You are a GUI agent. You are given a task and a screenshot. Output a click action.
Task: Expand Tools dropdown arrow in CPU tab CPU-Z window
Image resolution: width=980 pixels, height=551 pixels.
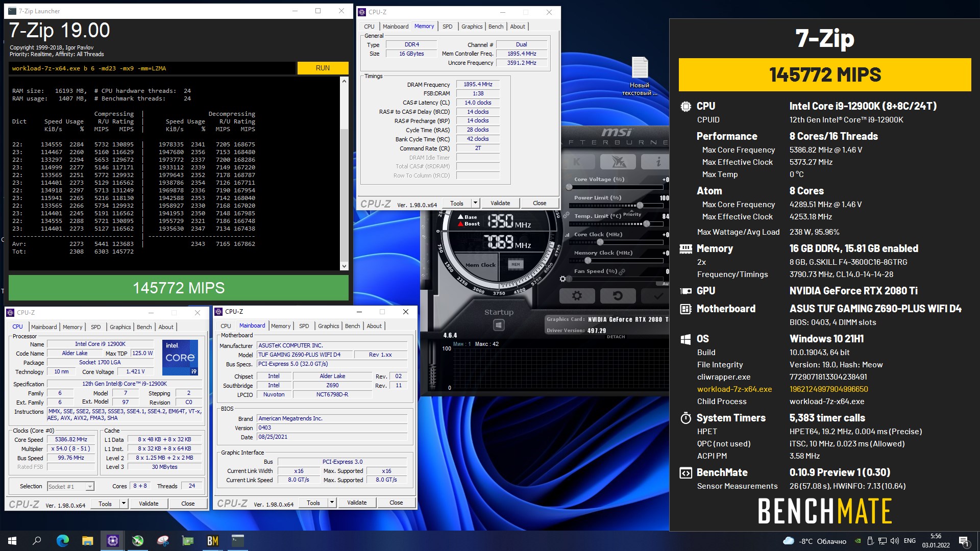124,504
